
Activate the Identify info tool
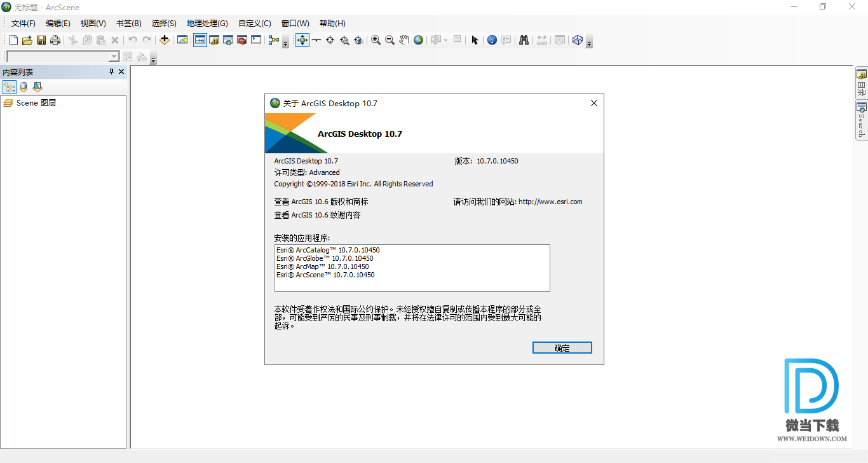[492, 40]
